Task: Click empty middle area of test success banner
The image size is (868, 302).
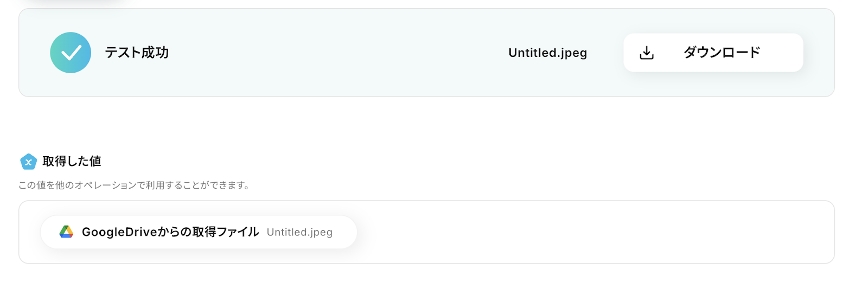Action: [336, 53]
